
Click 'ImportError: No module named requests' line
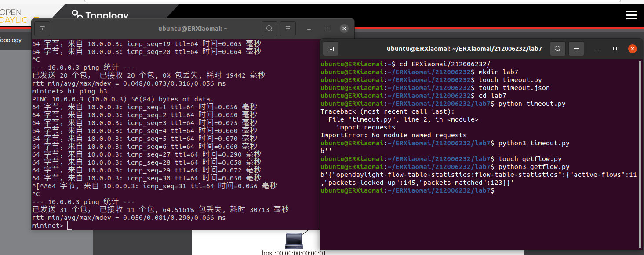click(393, 135)
